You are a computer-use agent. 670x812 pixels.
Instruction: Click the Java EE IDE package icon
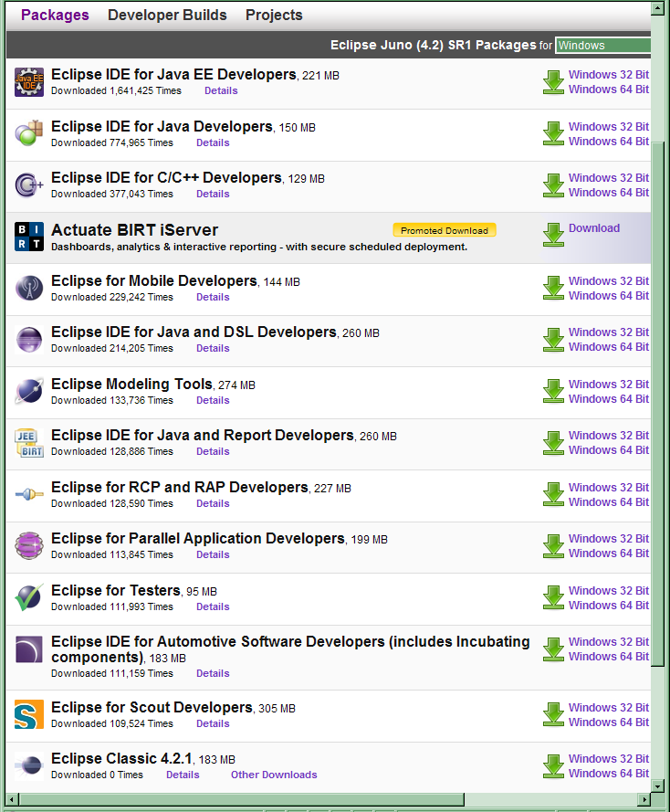tap(29, 82)
